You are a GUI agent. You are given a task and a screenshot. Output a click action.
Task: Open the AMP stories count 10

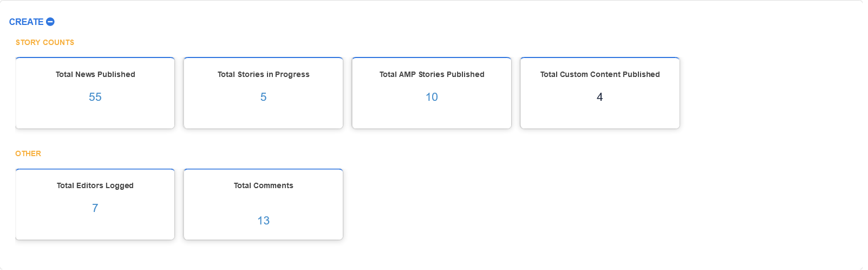click(x=432, y=97)
